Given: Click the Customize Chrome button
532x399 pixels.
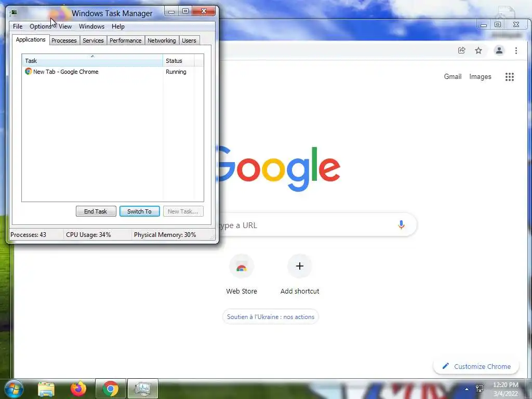Looking at the screenshot, I should tap(476, 366).
